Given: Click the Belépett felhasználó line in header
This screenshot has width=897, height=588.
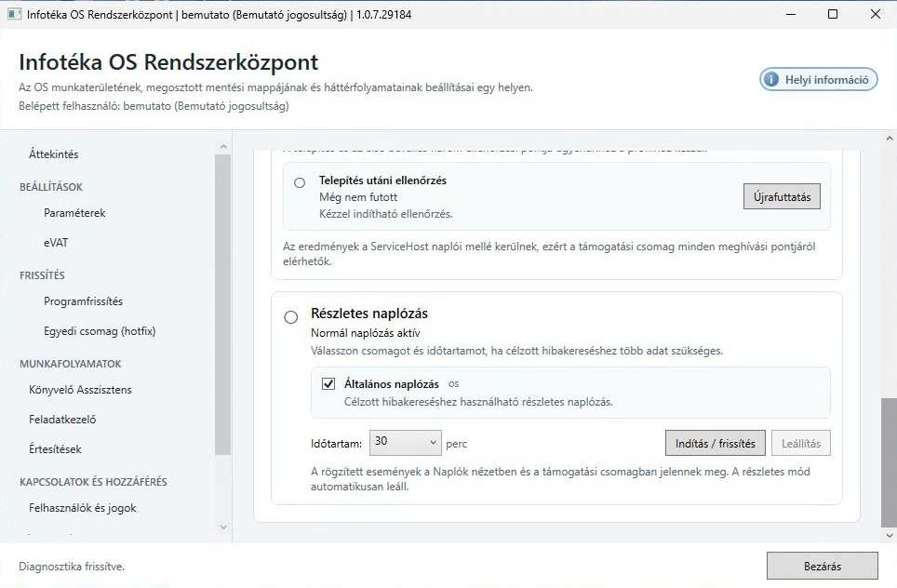Looking at the screenshot, I should 154,106.
